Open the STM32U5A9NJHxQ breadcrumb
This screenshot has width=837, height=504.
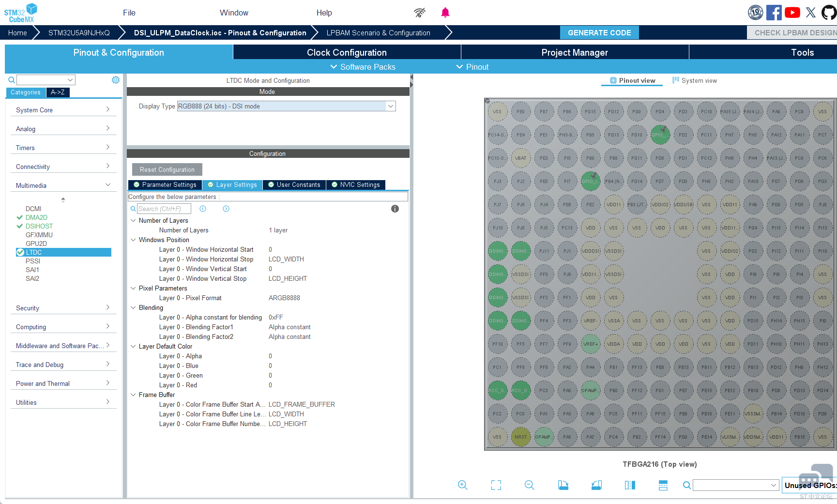tap(79, 32)
